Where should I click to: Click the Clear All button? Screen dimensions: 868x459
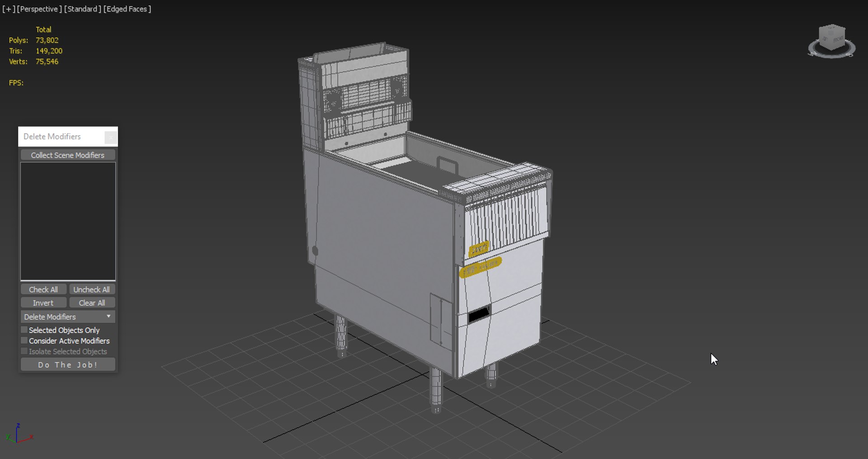92,303
